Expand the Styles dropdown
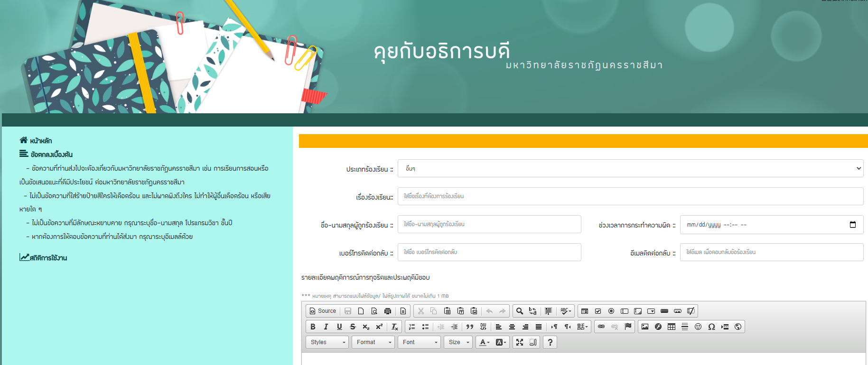 327,342
